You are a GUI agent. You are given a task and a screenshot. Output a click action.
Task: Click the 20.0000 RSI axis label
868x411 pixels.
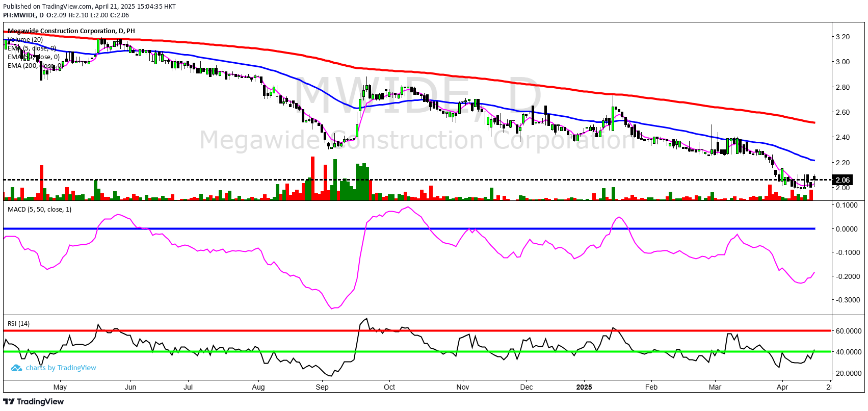pyautogui.click(x=849, y=373)
